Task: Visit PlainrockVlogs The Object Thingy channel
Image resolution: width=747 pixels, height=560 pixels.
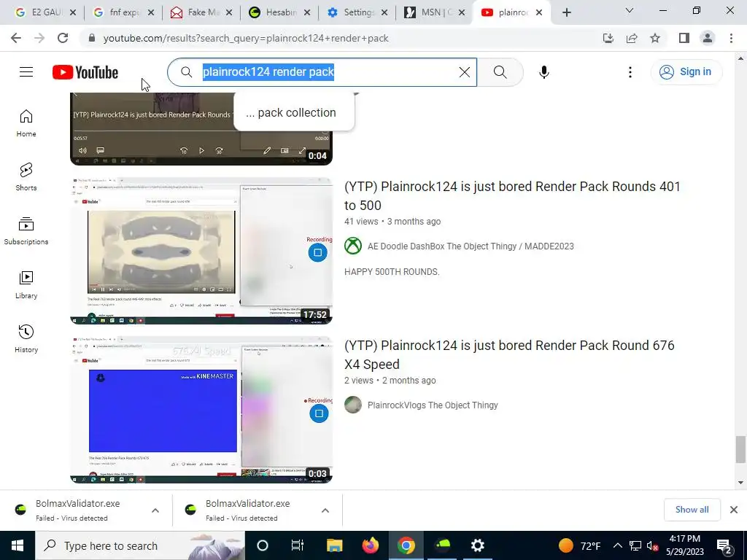Action: (433, 405)
